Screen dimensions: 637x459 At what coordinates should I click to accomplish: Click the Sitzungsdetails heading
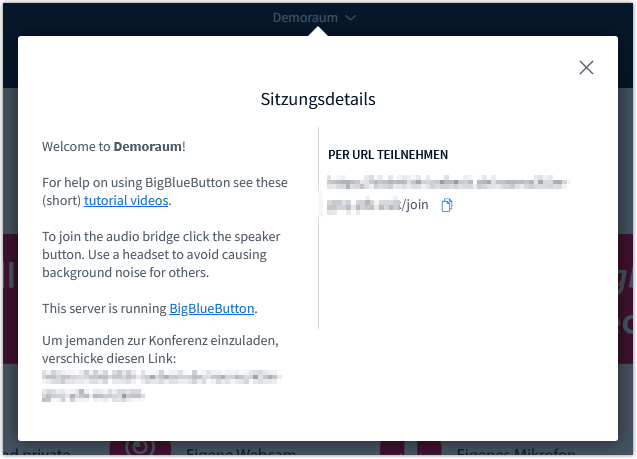click(x=317, y=99)
